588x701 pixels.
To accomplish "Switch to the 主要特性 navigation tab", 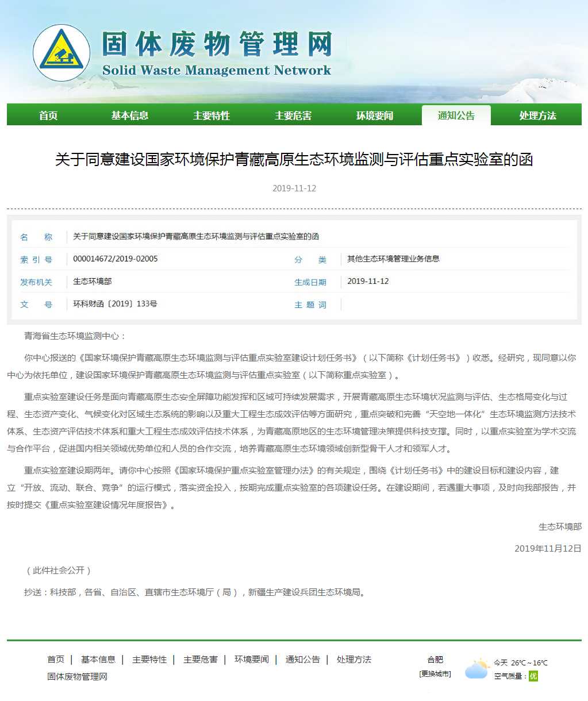I will point(212,115).
